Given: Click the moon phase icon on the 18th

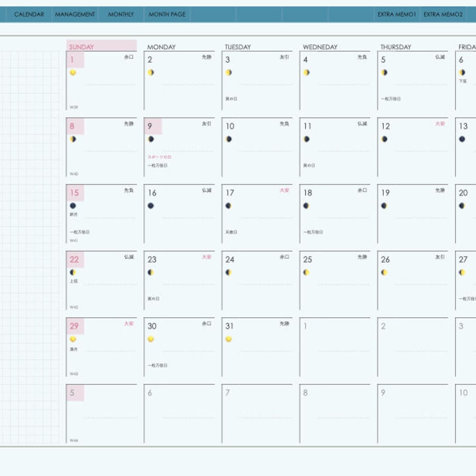Looking at the screenshot, I should coord(307,205).
